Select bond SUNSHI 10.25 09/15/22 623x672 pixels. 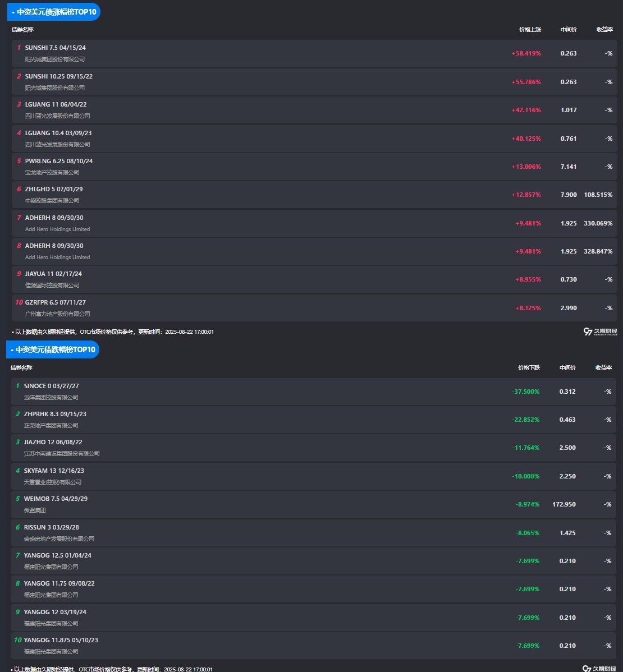click(x=59, y=76)
